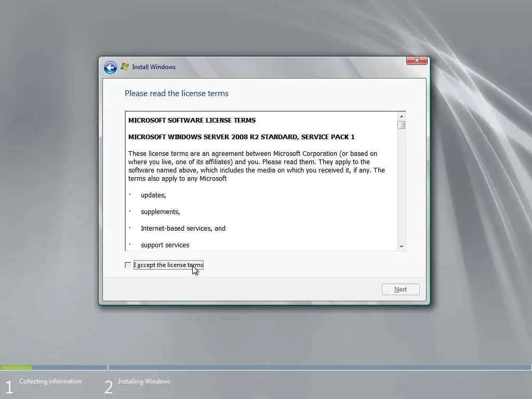This screenshot has height=399, width=532.
Task: Click the license text scrollbar thumb
Action: (402, 125)
